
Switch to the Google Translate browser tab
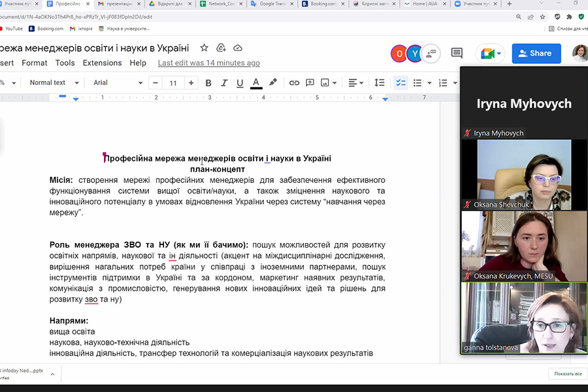pyautogui.click(x=274, y=4)
